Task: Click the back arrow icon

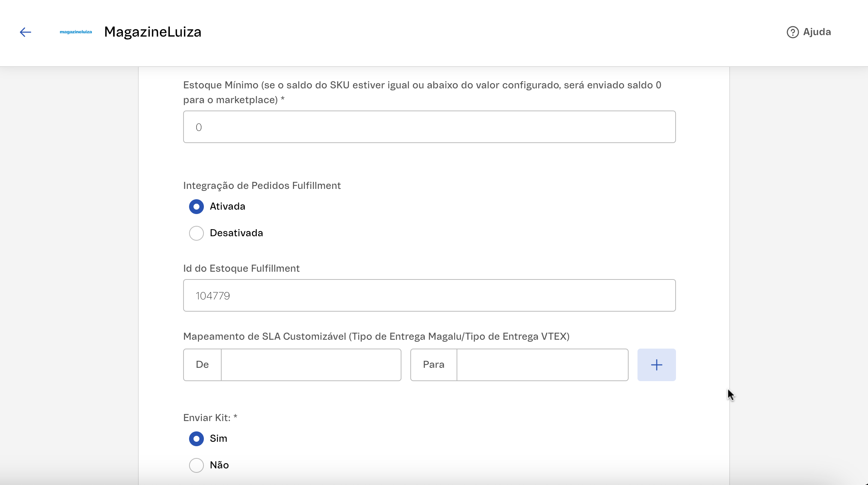Action: pos(26,32)
